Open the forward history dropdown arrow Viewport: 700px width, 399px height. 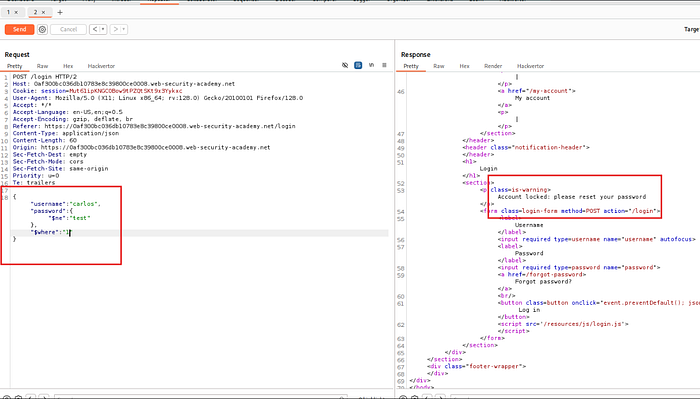124,29
